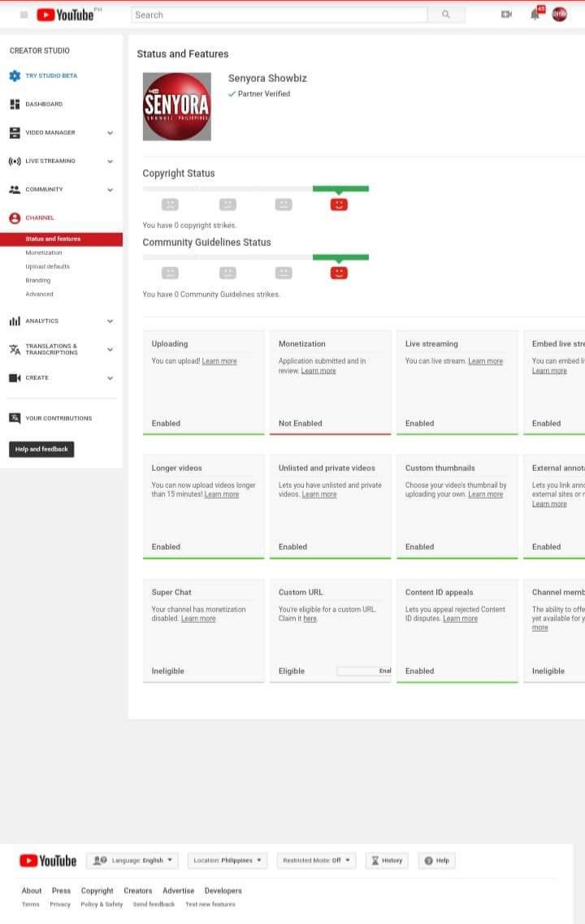Click the footer YouTube logo
The height and width of the screenshot is (924, 585).
coord(48,861)
